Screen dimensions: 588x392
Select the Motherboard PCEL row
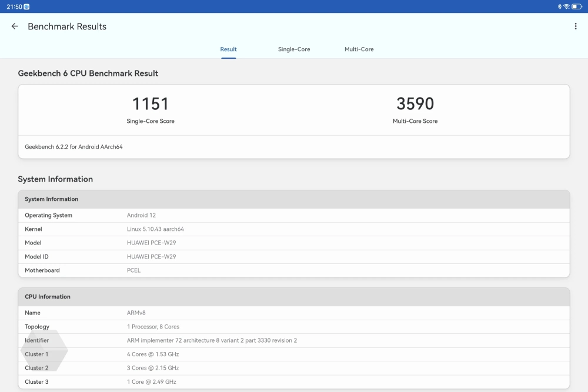[294, 270]
